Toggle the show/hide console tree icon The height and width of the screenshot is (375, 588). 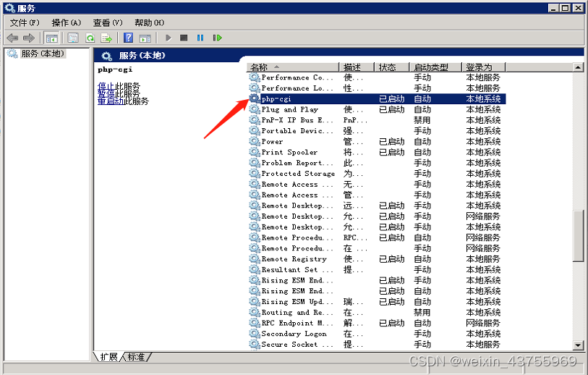click(51, 38)
